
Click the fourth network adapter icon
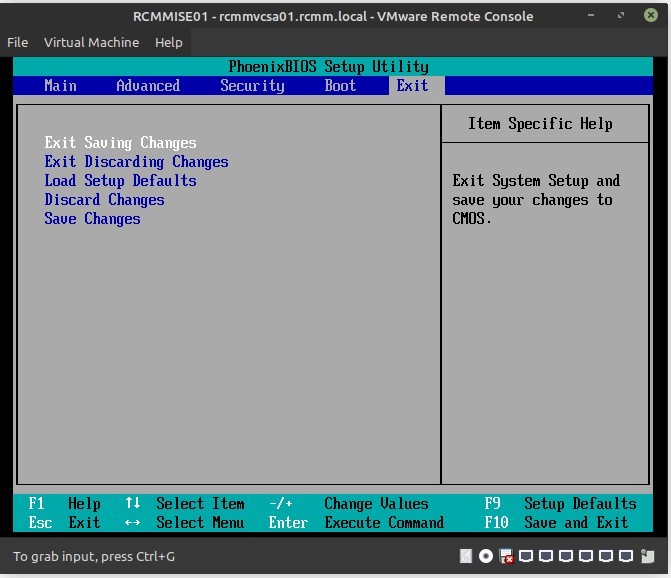coord(586,556)
